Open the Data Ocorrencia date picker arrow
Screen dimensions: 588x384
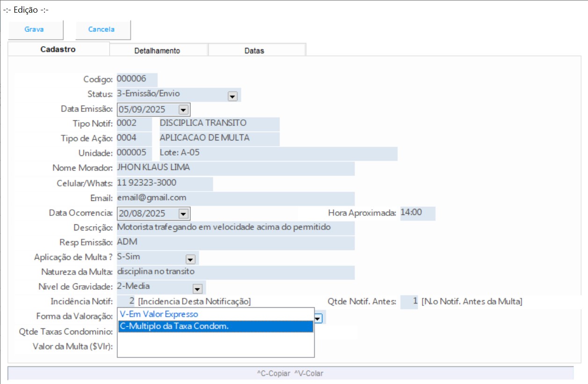(183, 214)
